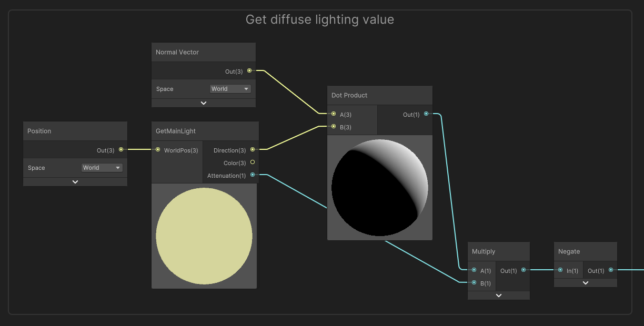Click the yellow light color preview on GetMainLight

[x=204, y=236]
